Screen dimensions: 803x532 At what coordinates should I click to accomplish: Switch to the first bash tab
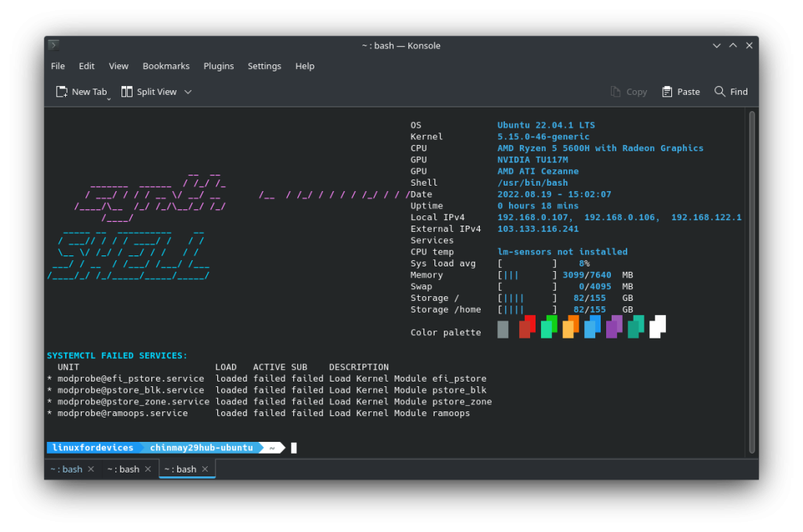pos(67,469)
